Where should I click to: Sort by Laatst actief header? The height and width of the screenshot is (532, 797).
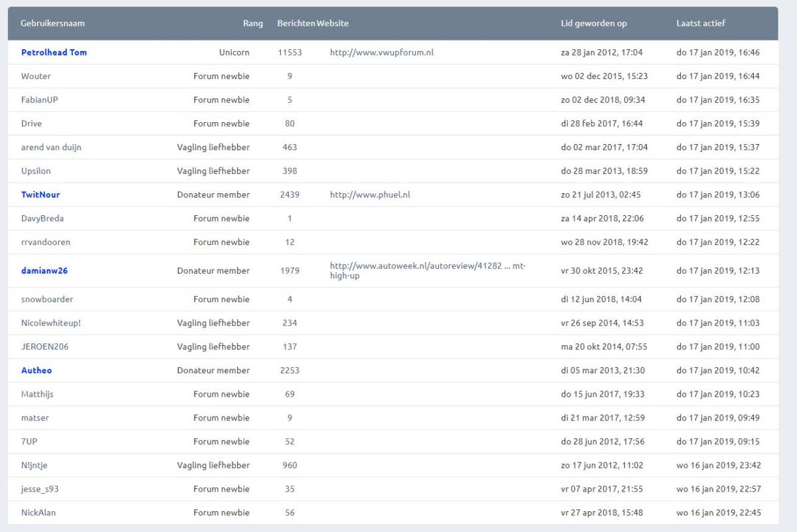click(701, 23)
